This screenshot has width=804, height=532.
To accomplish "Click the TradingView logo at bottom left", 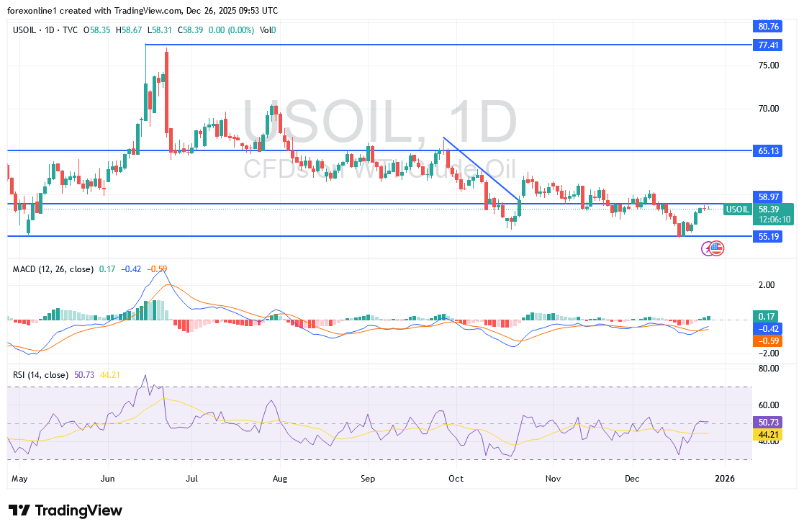I will click(x=66, y=510).
